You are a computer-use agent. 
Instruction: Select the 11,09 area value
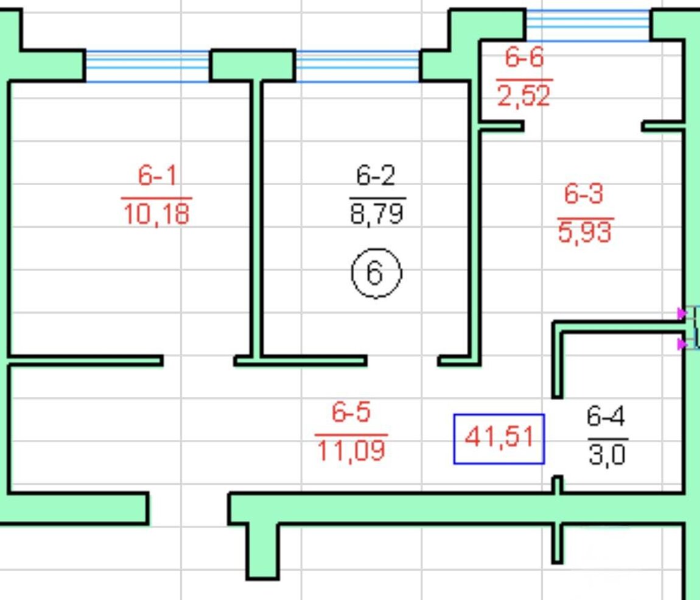click(351, 451)
